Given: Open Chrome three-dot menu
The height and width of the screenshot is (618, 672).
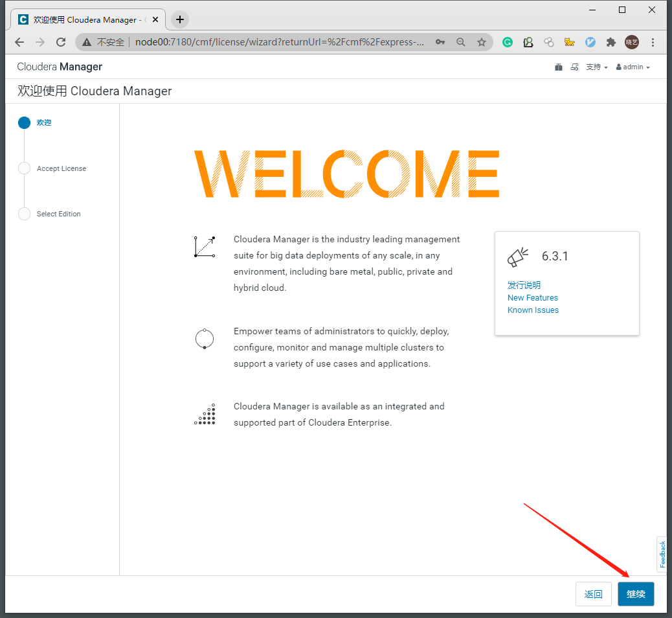Looking at the screenshot, I should click(653, 42).
